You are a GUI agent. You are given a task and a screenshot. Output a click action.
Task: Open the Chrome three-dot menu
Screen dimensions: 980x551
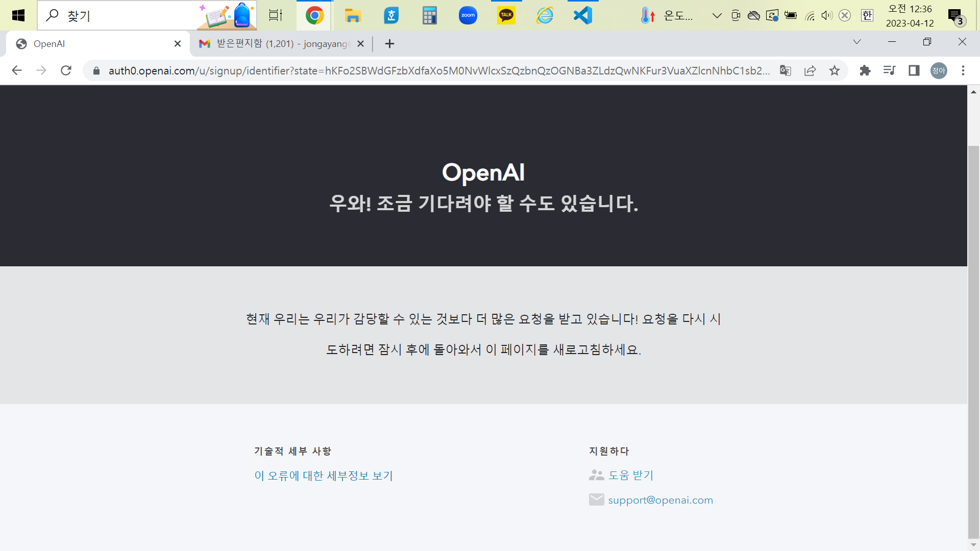pos(963,70)
